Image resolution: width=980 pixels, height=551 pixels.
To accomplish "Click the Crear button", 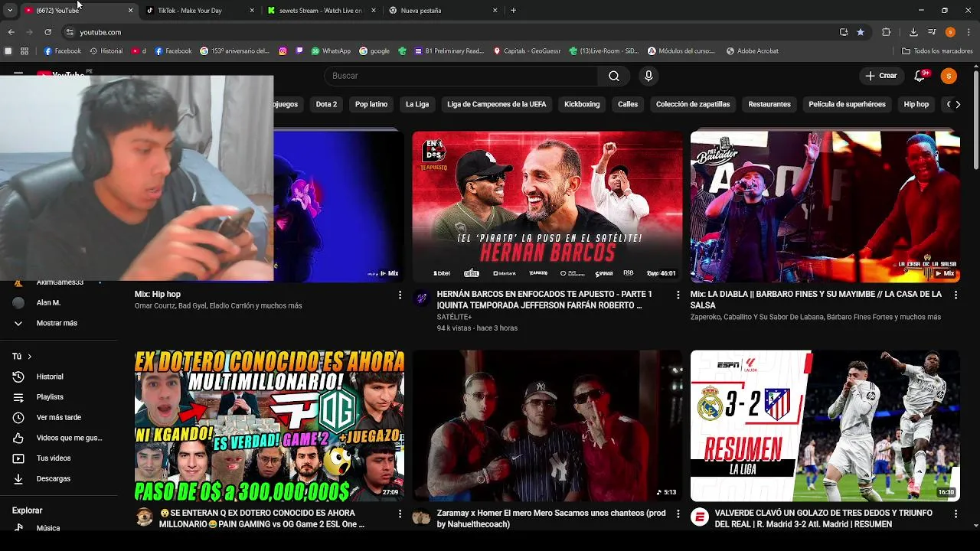I will pos(881,76).
